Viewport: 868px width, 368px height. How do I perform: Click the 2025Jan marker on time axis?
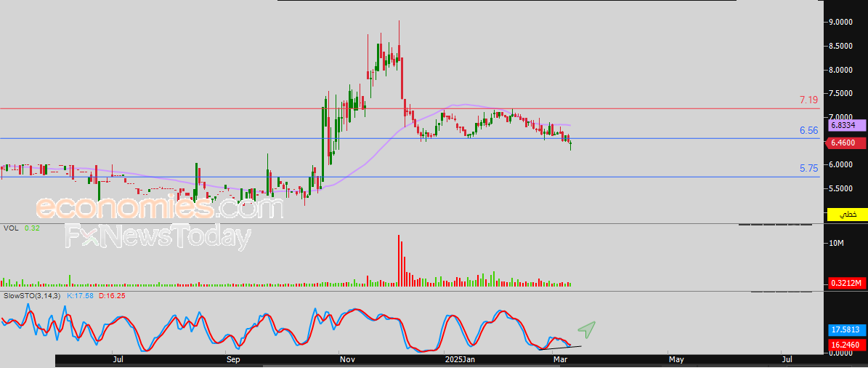click(x=459, y=359)
